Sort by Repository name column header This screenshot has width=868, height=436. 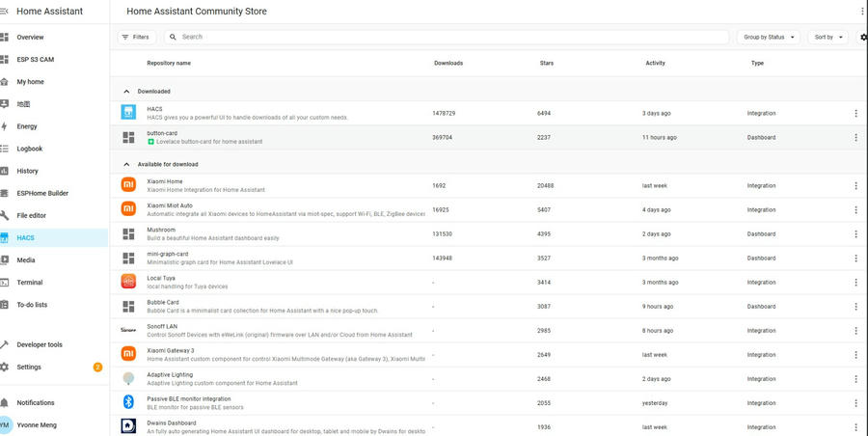point(169,63)
